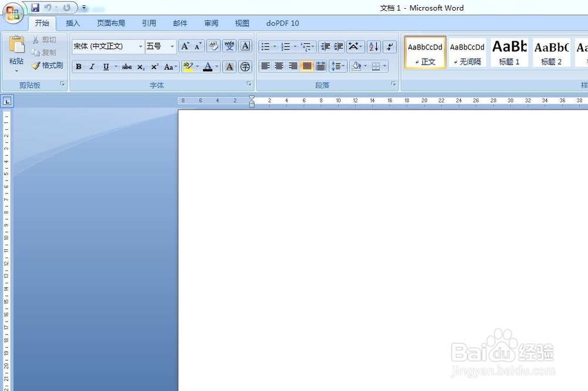This screenshot has height=391, width=588.
Task: Open the 引用 ribbon tab
Action: pos(149,24)
